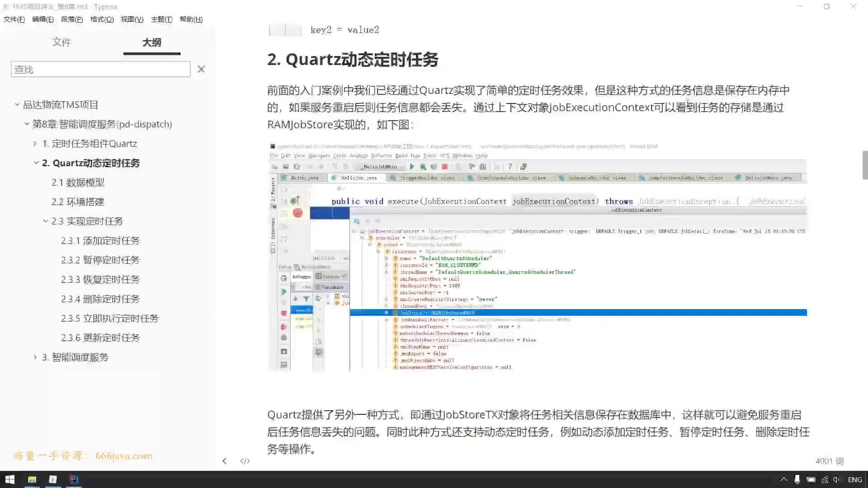Open IntelliJ IDEA from the taskbar
This screenshot has height=488, width=868.
[74, 479]
